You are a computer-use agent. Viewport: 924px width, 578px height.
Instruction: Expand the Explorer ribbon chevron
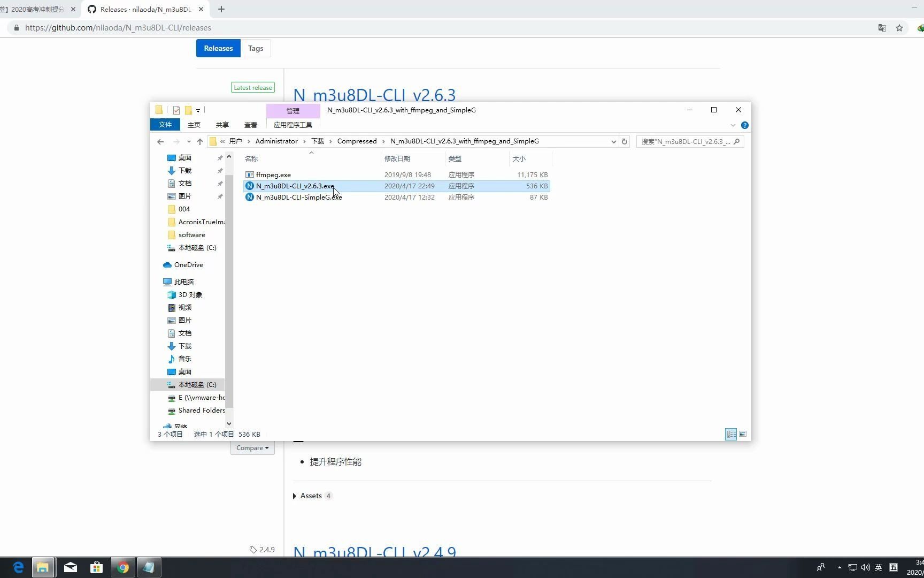pos(733,125)
